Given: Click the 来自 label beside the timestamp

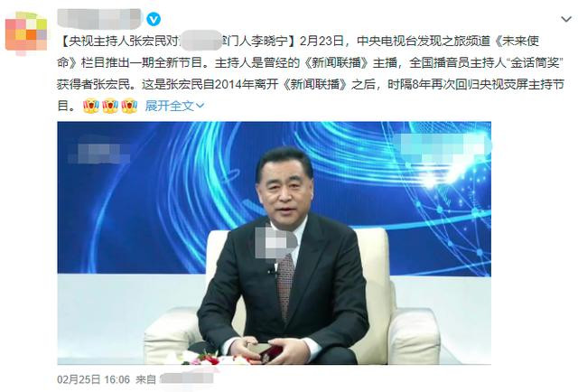Looking at the screenshot, I should [x=145, y=379].
